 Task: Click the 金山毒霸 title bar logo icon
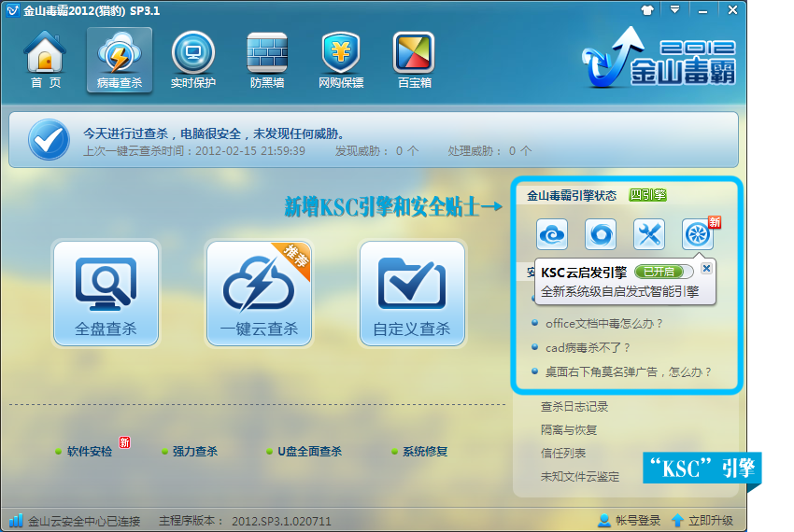[x=13, y=9]
